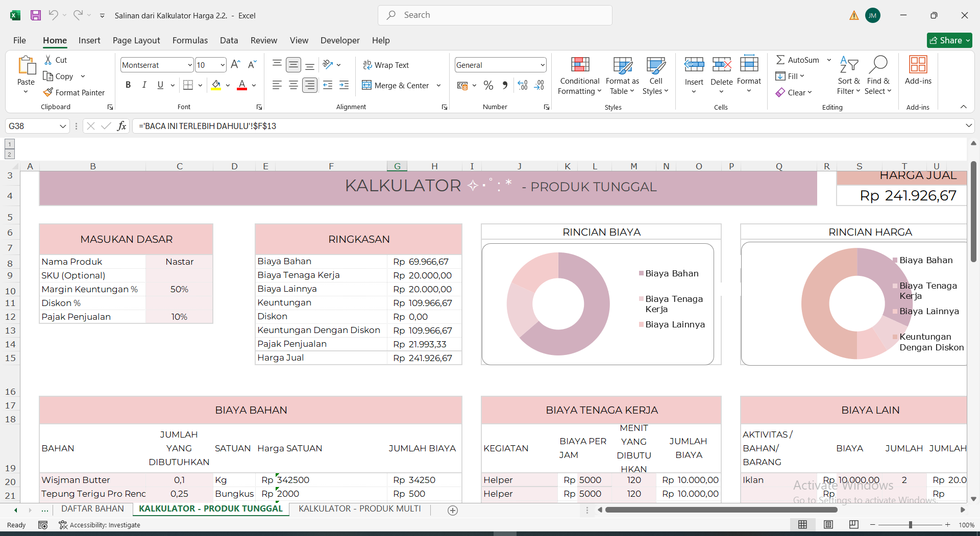Expand the Name Box dropdown arrow
The image size is (980, 536).
tap(63, 126)
